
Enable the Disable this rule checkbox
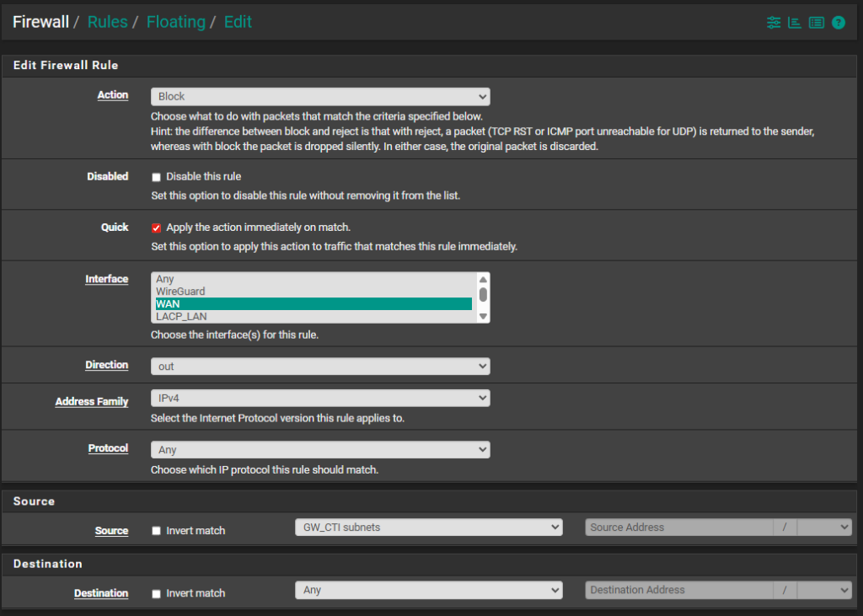(x=156, y=177)
